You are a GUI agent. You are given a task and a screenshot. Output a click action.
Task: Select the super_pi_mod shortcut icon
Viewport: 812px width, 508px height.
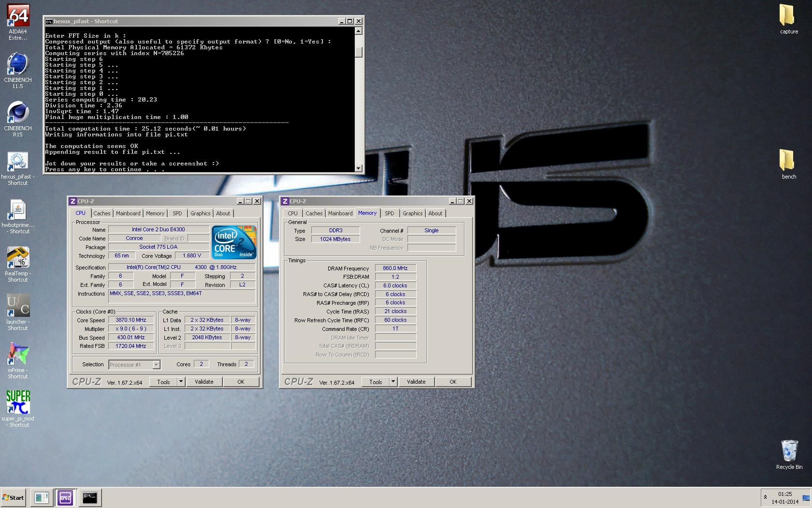(18, 409)
